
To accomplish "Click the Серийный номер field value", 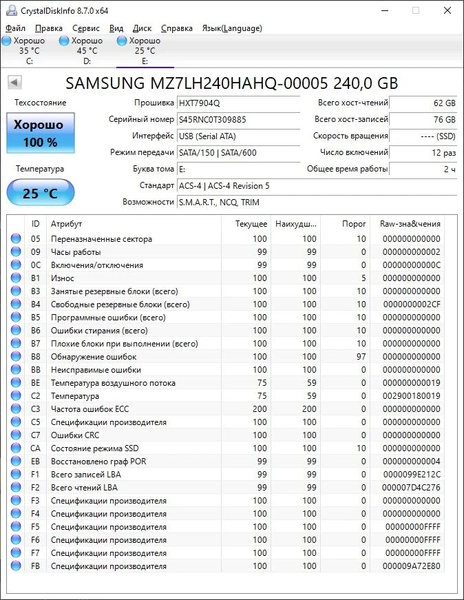I will click(238, 120).
